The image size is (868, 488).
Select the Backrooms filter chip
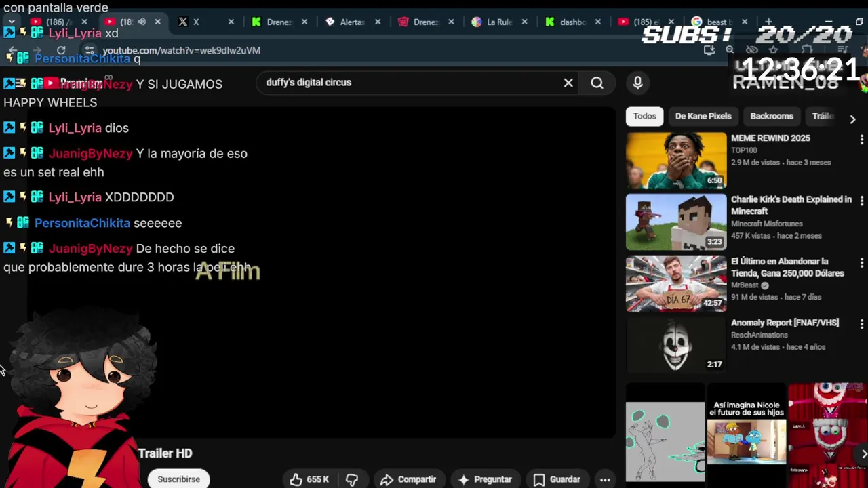tap(772, 116)
